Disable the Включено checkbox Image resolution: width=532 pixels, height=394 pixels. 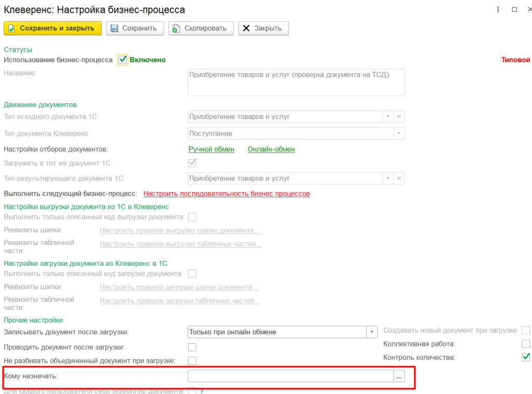coord(123,59)
